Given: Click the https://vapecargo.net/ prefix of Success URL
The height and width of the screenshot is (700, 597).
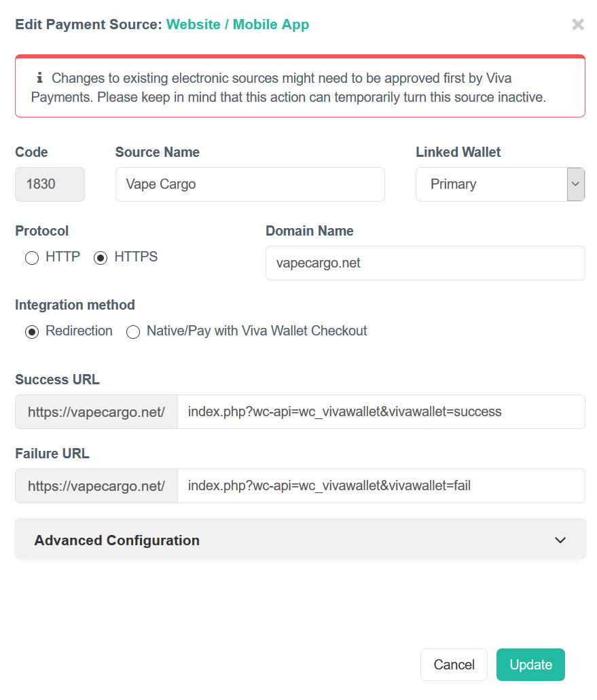Looking at the screenshot, I should [x=96, y=412].
